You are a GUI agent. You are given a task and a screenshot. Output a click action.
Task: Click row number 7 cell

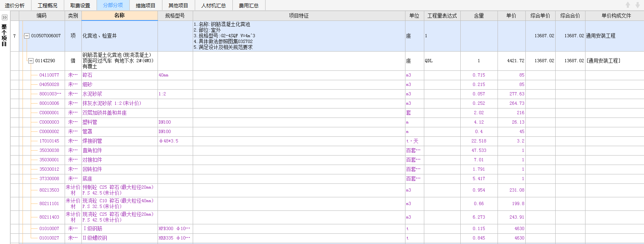pos(15,36)
